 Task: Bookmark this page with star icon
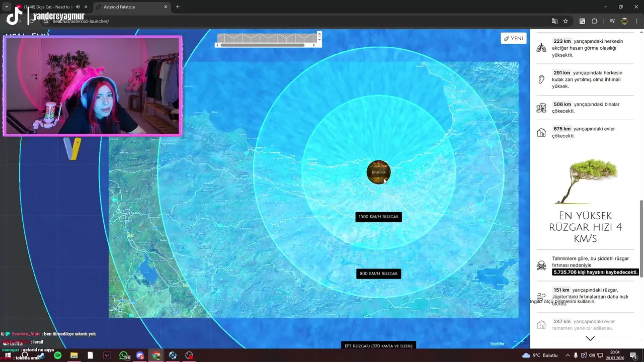[566, 21]
